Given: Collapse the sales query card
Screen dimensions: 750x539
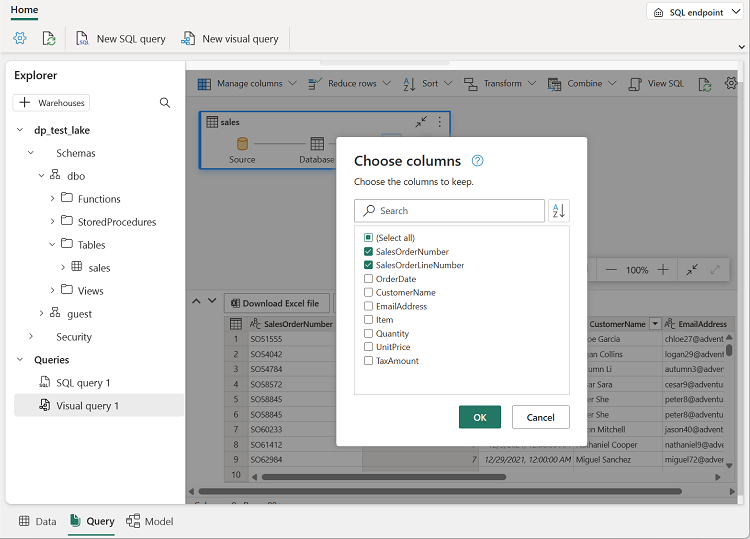Looking at the screenshot, I should pos(421,122).
